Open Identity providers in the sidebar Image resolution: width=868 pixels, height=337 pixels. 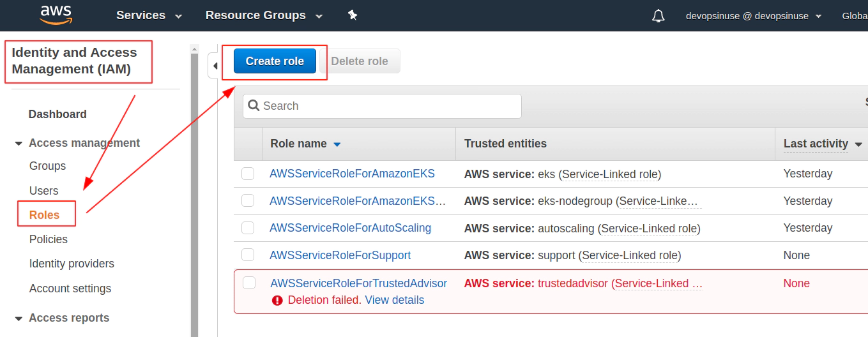click(x=72, y=264)
